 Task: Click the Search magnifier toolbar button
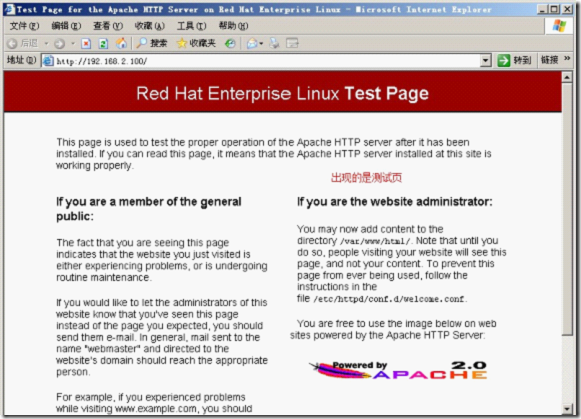click(152, 43)
